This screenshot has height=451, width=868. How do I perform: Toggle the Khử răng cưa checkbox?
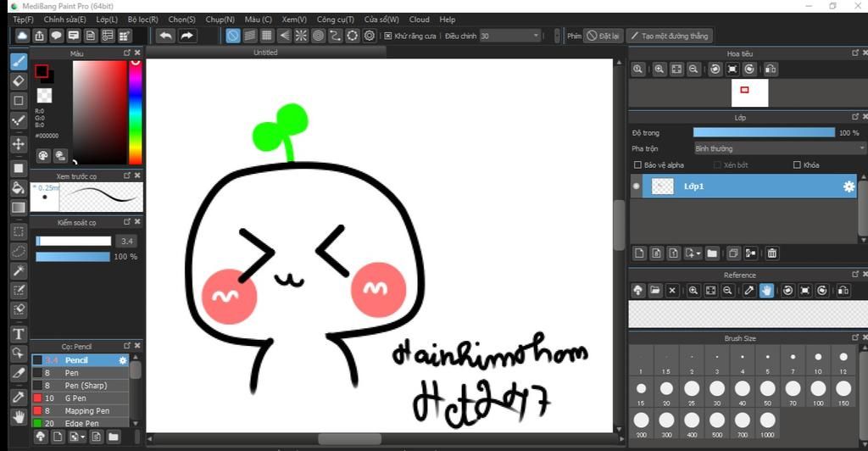[x=388, y=36]
